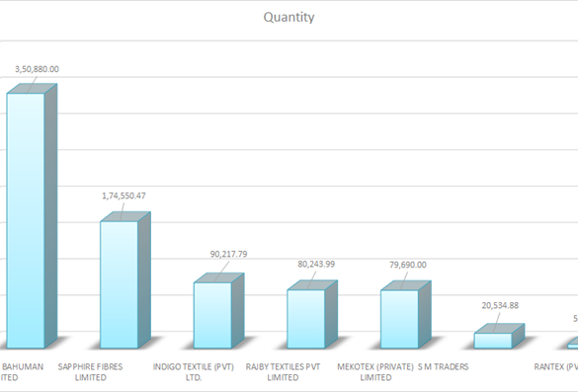Click the 90,217.79 data label

coord(228,254)
